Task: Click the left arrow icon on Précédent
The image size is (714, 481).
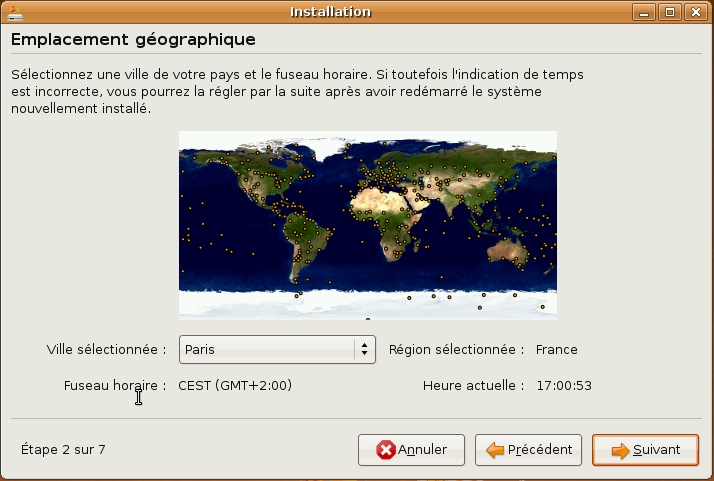Action: coord(495,450)
